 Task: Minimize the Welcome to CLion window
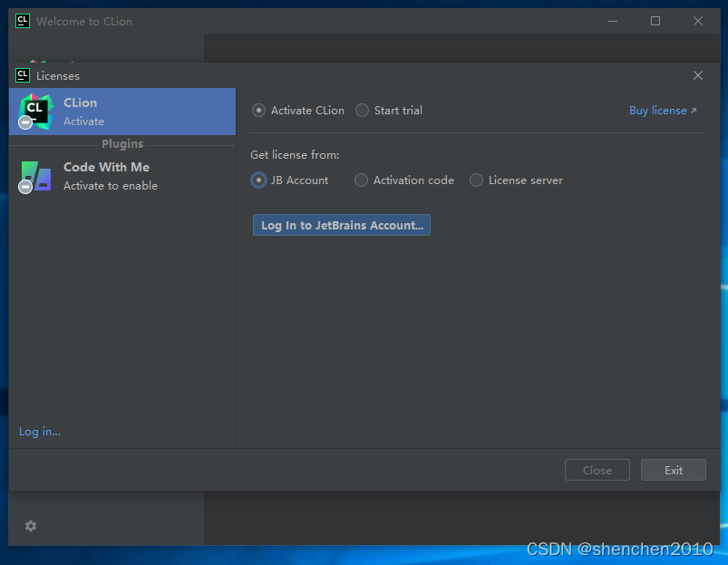613,21
